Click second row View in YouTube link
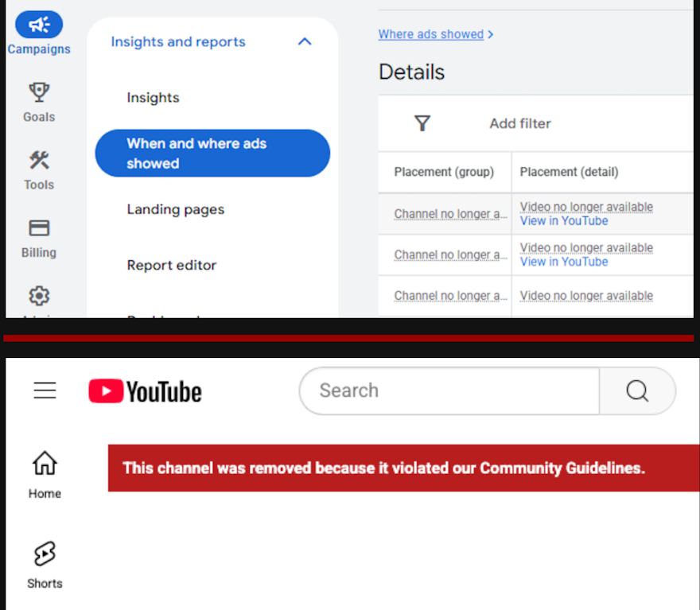 click(x=564, y=262)
